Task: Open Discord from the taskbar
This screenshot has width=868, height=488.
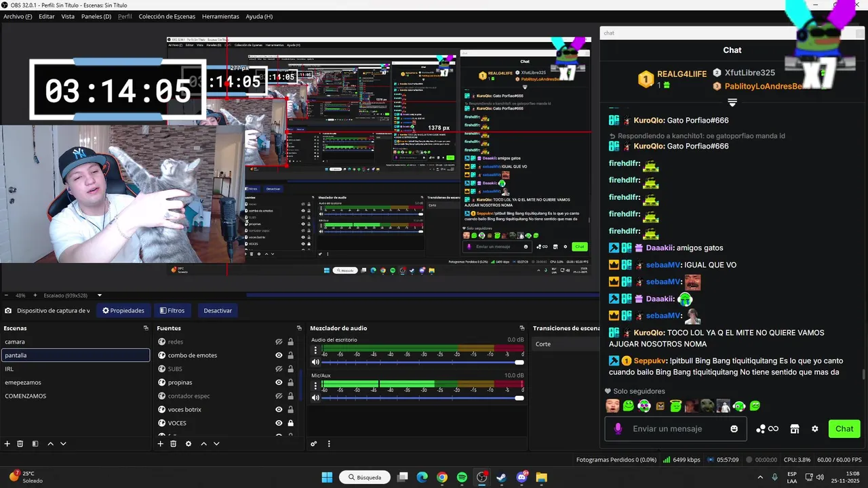Action: click(x=521, y=477)
